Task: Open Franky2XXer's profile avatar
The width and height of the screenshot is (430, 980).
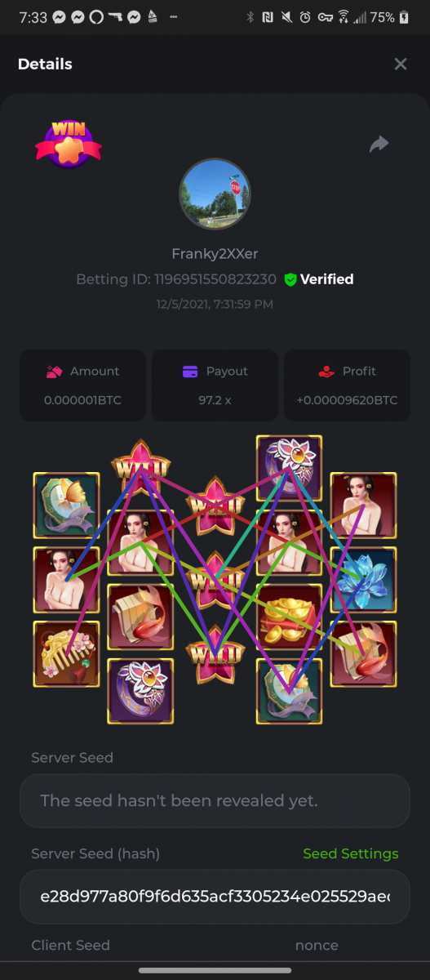Action: click(x=215, y=194)
